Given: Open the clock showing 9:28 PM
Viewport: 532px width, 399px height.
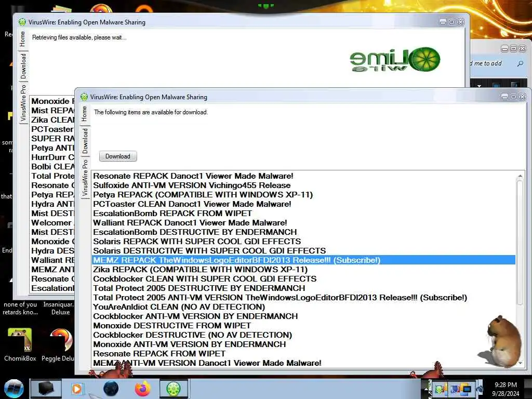Looking at the screenshot, I should 506,389.
